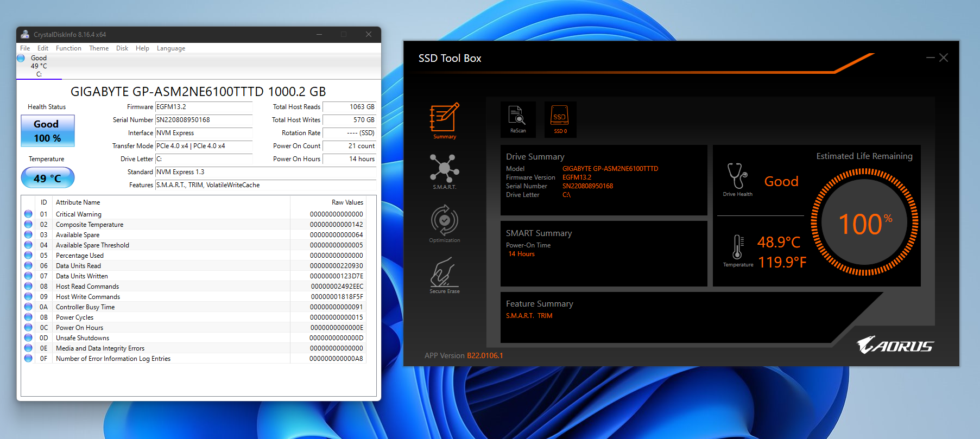Viewport: 980px width, 439px height.
Task: Click the status orb for Available Spare row
Action: pos(28,234)
